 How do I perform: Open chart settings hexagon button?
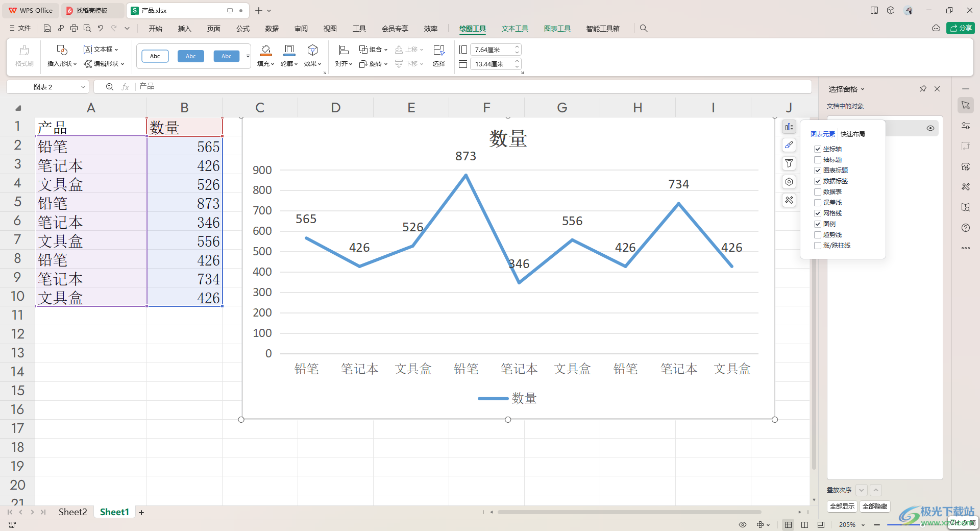pos(789,182)
